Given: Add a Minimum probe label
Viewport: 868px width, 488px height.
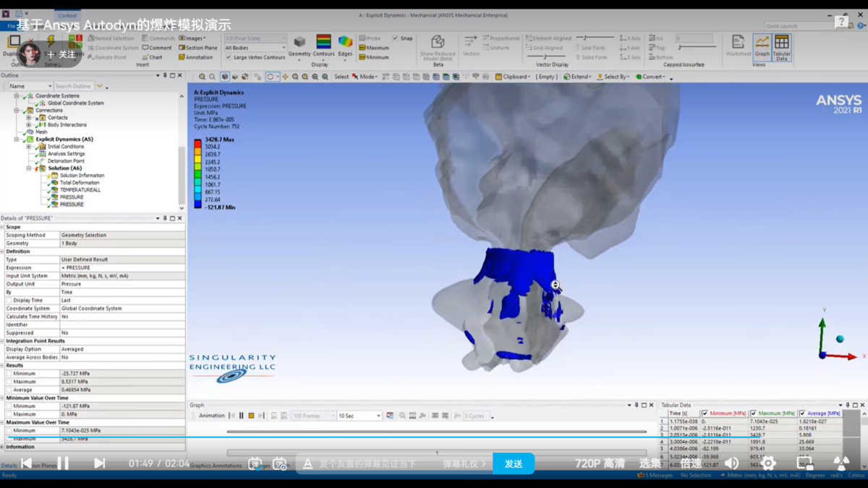Looking at the screenshot, I should click(x=373, y=57).
